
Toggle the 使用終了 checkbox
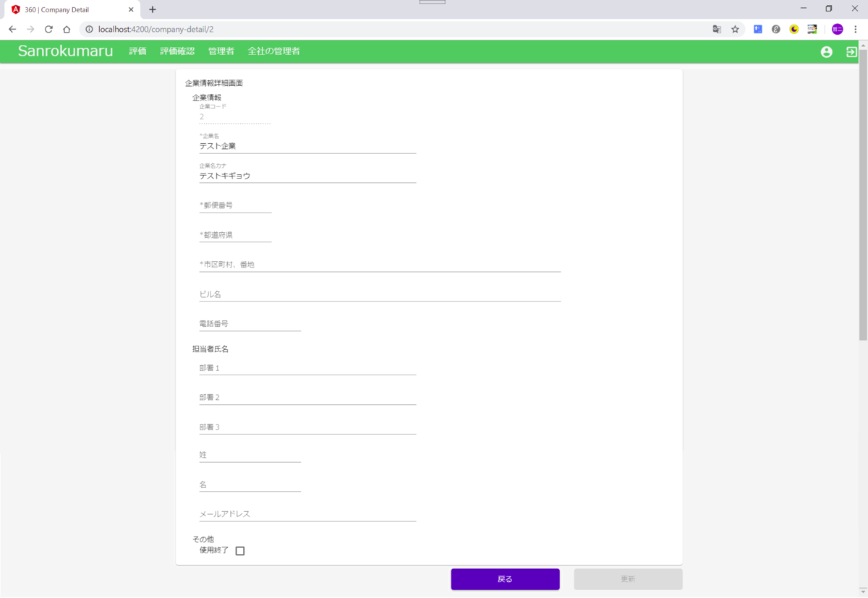click(240, 551)
